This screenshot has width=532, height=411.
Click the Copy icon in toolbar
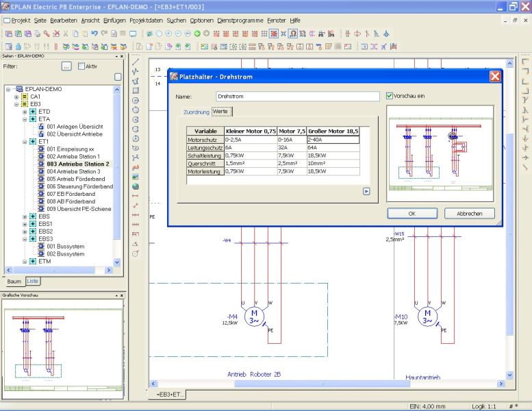tap(75, 34)
